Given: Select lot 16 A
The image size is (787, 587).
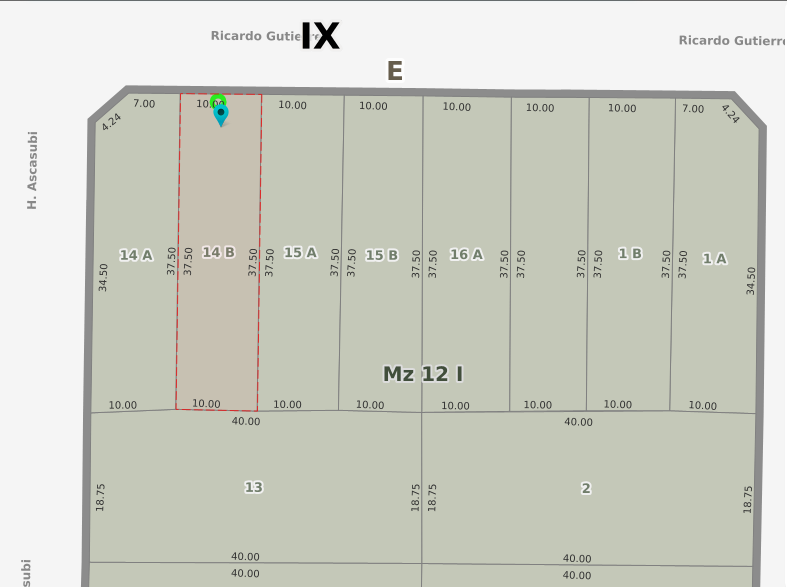Looking at the screenshot, I should pyautogui.click(x=466, y=254).
